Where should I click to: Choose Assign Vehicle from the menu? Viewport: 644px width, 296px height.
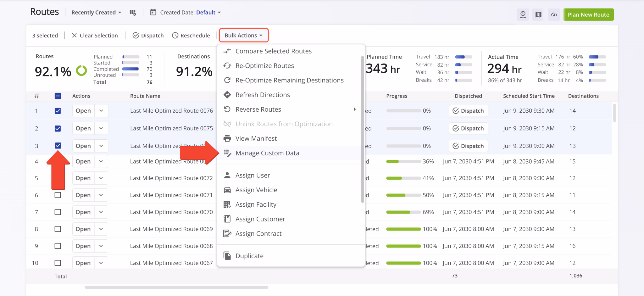tap(256, 190)
